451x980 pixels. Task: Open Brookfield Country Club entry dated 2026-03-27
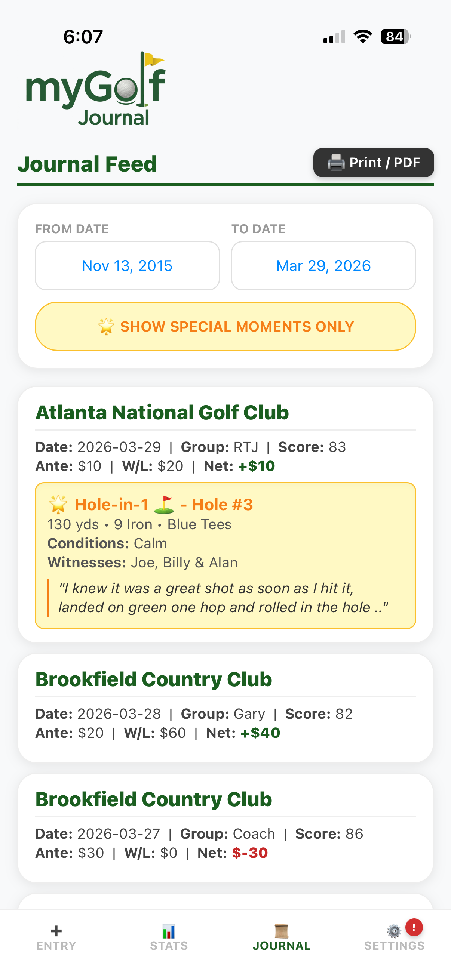point(153,799)
